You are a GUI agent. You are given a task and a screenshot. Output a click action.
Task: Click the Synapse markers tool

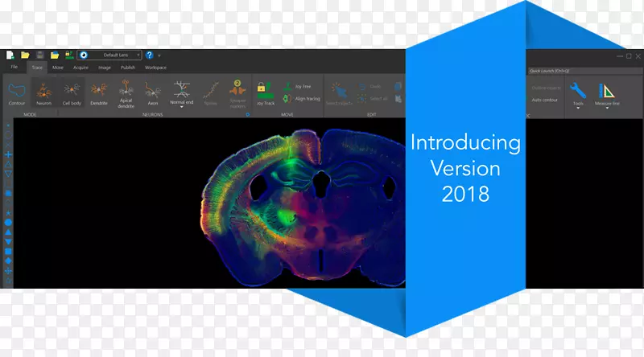click(x=237, y=94)
